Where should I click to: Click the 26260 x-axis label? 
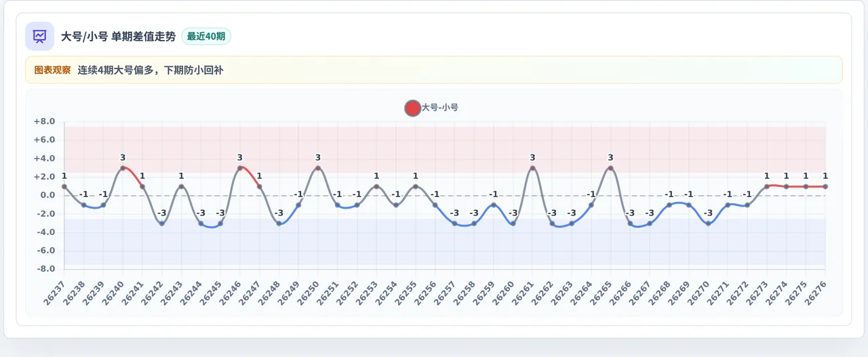[x=504, y=294]
